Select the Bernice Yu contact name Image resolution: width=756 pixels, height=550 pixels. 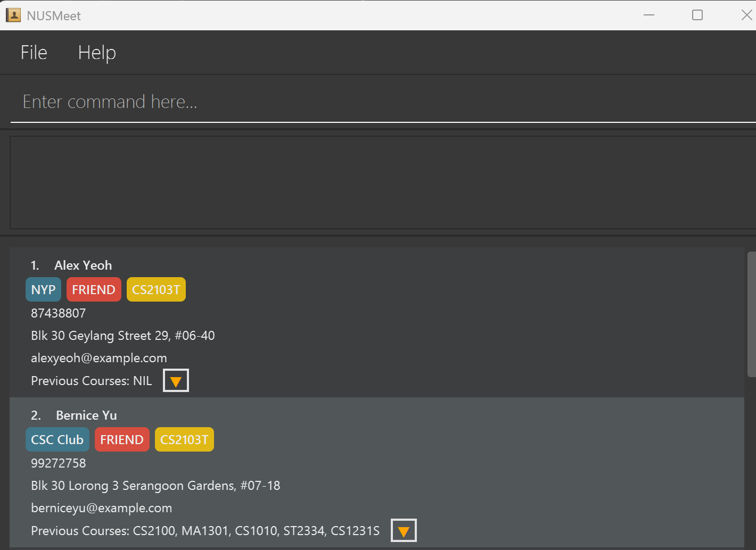tap(86, 415)
